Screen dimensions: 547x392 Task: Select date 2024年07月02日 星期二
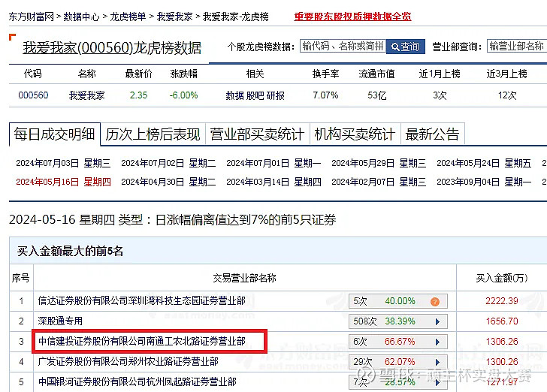coord(168,163)
